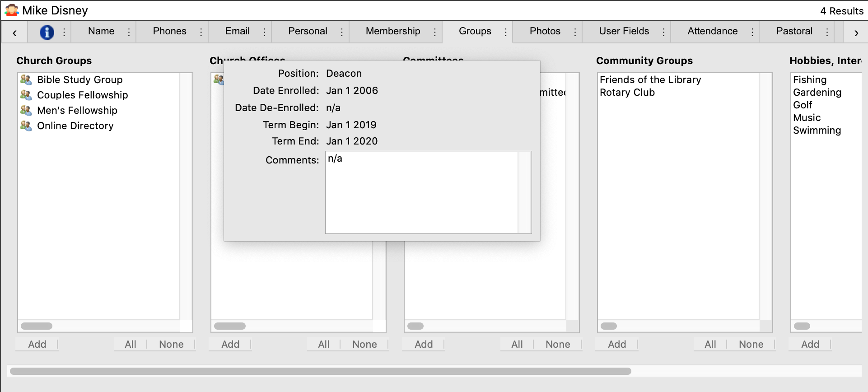The image size is (868, 392).
Task: Click the Online Directory group icon
Action: pos(26,126)
